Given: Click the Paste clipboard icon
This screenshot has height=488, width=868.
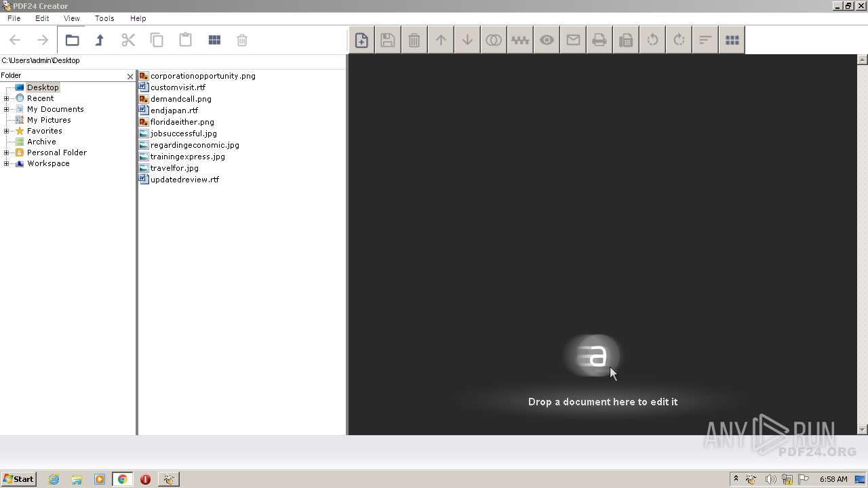Looking at the screenshot, I should pyautogui.click(x=185, y=40).
